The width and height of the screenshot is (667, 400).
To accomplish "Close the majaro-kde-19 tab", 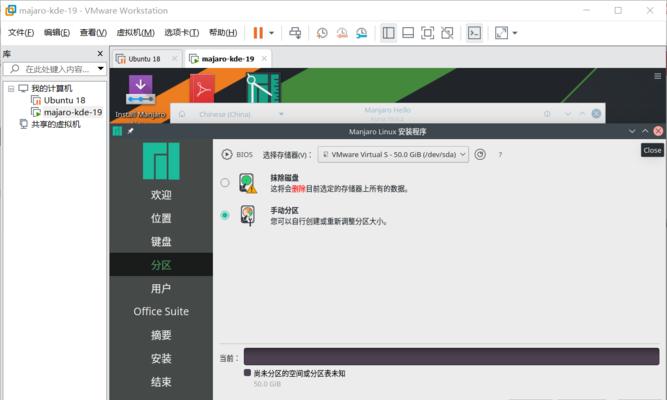I will click(x=264, y=59).
